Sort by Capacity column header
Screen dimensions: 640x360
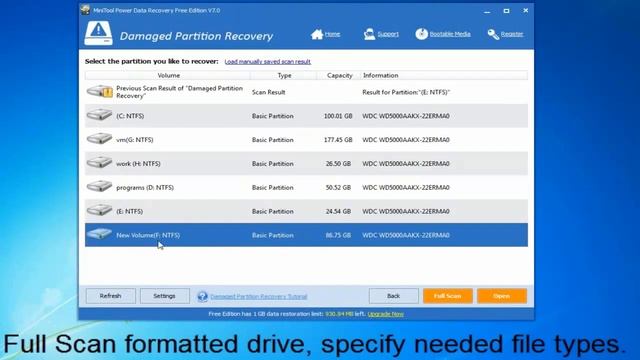coord(339,76)
